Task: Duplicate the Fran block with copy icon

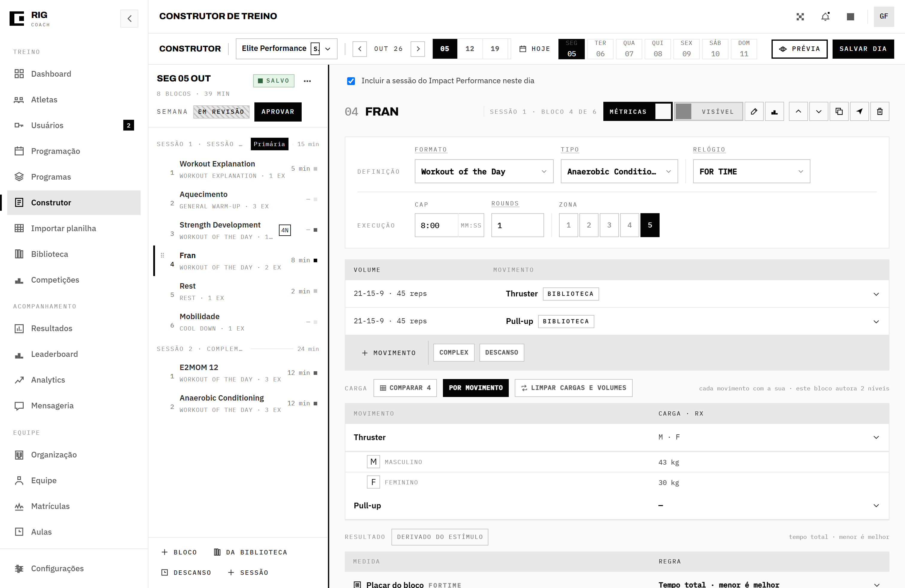Action: [x=839, y=111]
